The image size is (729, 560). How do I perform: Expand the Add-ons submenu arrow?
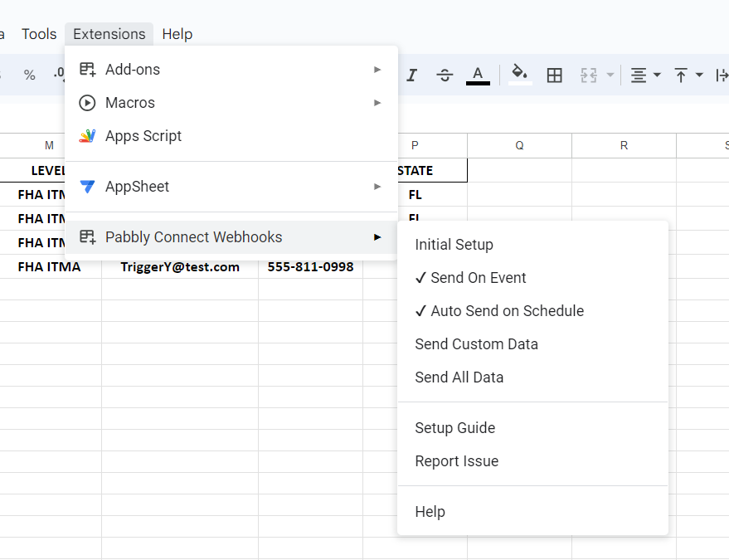point(377,70)
